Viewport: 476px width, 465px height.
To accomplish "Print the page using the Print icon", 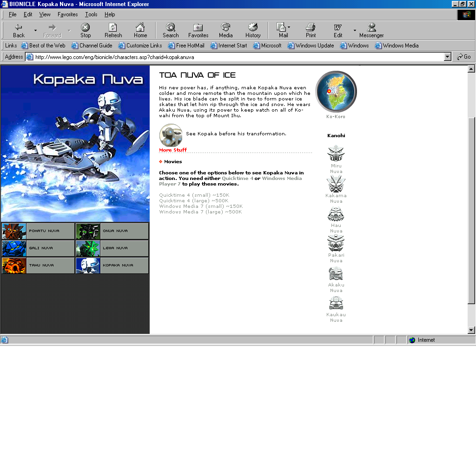I will (x=311, y=30).
